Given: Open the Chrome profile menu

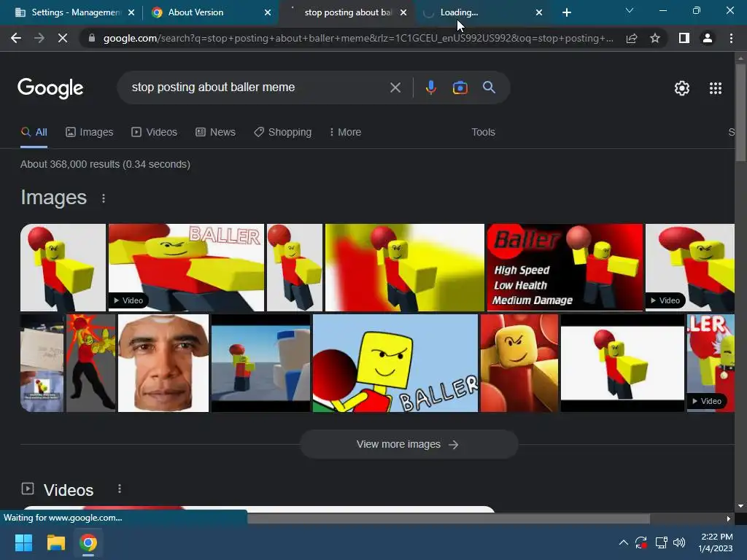Looking at the screenshot, I should pos(708,38).
